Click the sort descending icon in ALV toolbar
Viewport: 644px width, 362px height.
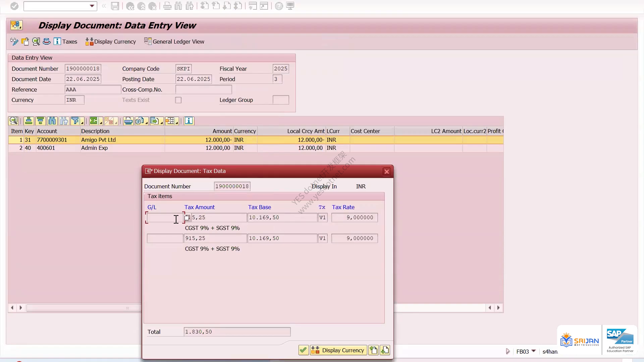tap(40, 121)
